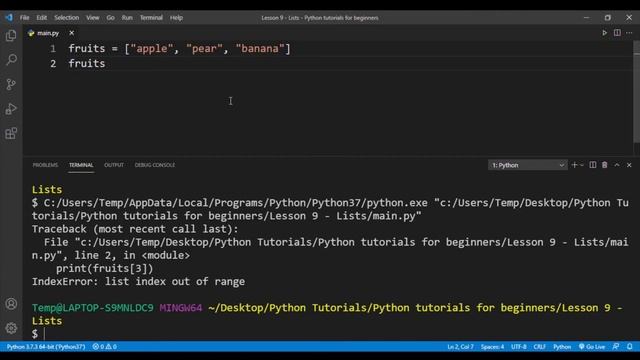Viewport: 640px width, 360px height.
Task: Open the Run and Debug view
Action: [11, 109]
